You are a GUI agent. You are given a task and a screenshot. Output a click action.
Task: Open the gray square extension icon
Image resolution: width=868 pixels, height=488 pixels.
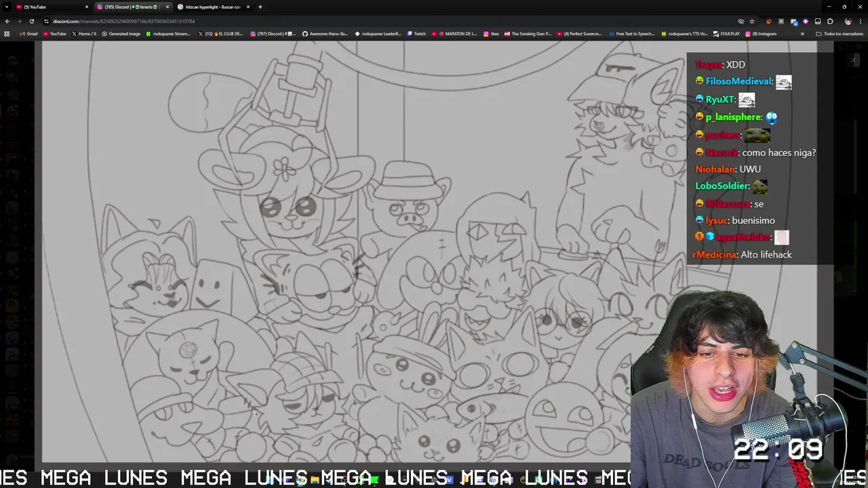(781, 21)
